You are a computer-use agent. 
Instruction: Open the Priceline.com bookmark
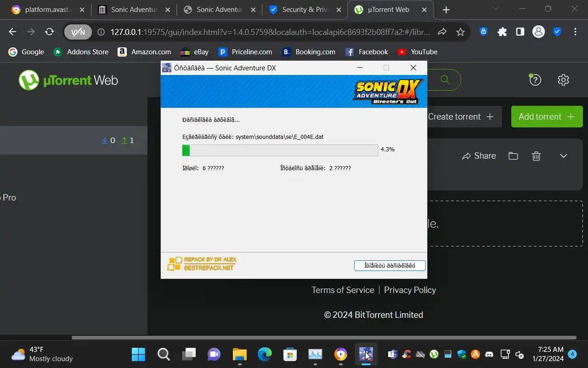245,52
